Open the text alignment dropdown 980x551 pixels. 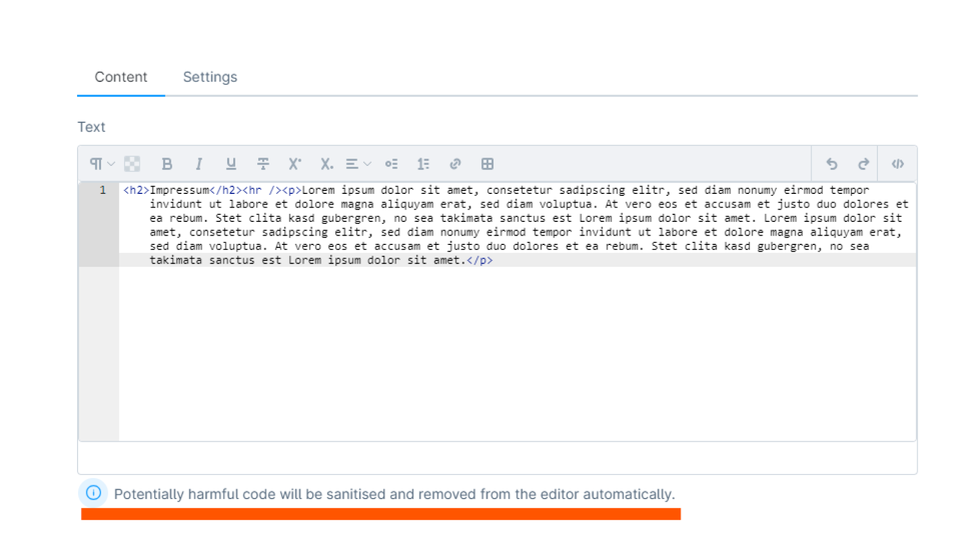point(358,164)
